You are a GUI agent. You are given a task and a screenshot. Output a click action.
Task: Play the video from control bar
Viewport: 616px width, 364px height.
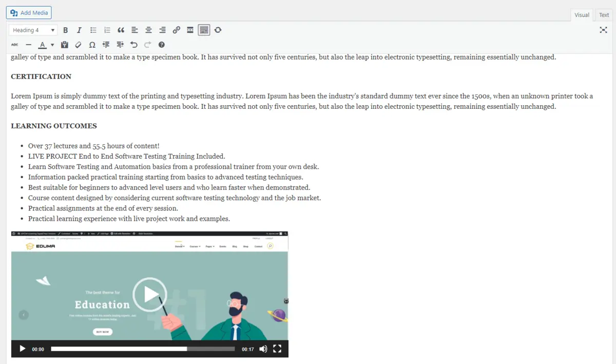tap(22, 349)
